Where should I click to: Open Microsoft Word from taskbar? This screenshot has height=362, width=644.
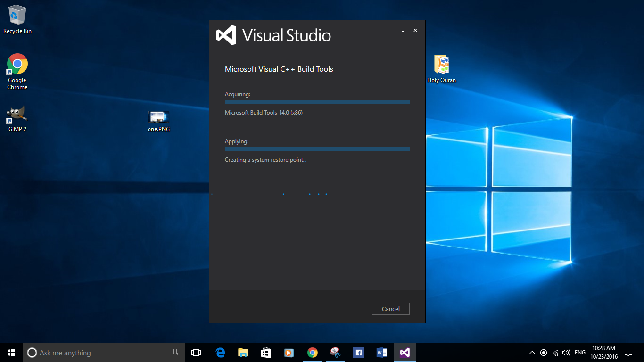(x=381, y=353)
